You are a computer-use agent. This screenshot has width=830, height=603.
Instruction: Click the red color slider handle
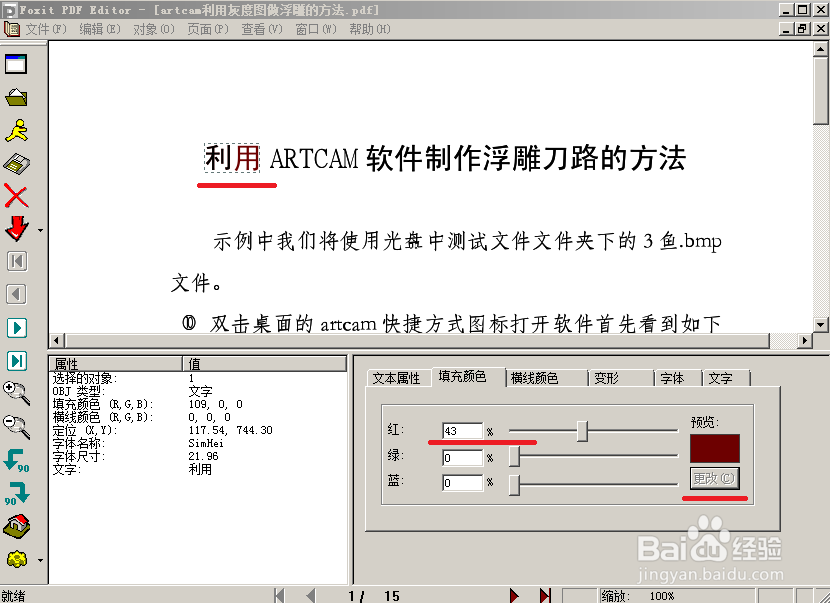582,431
